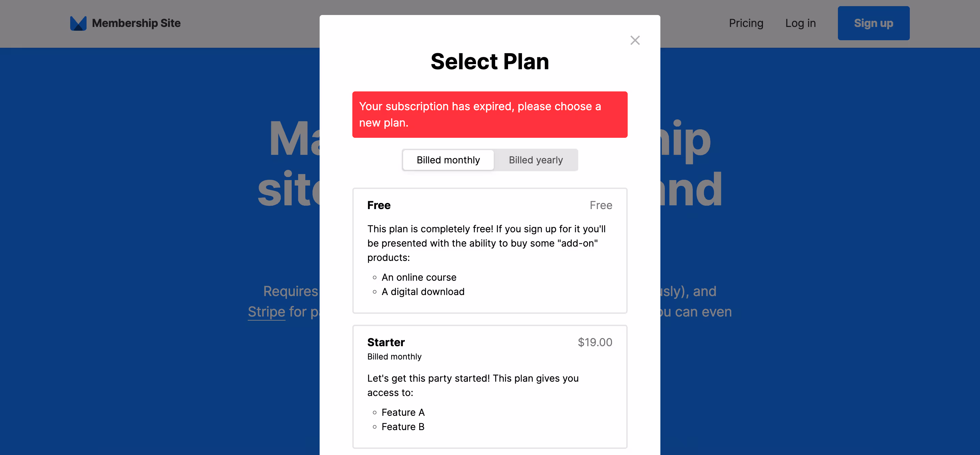Follow the Stripe link in background
980x455 pixels.
click(x=266, y=312)
